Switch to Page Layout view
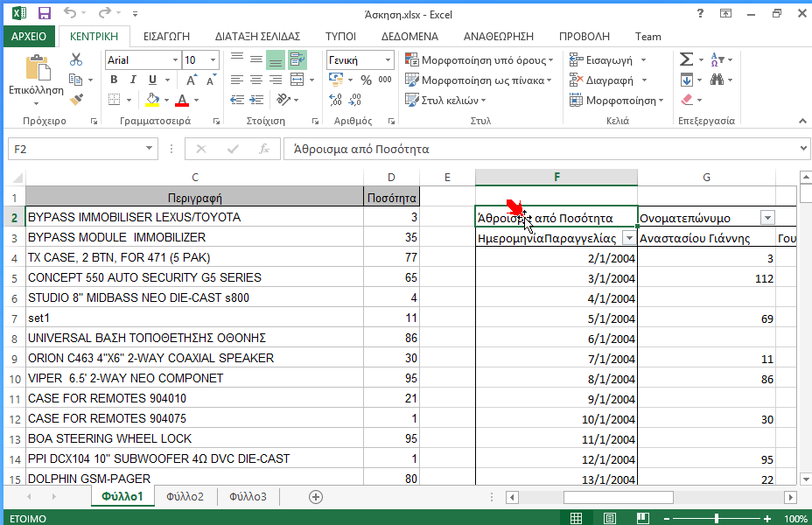The image size is (812, 525). [x=610, y=518]
